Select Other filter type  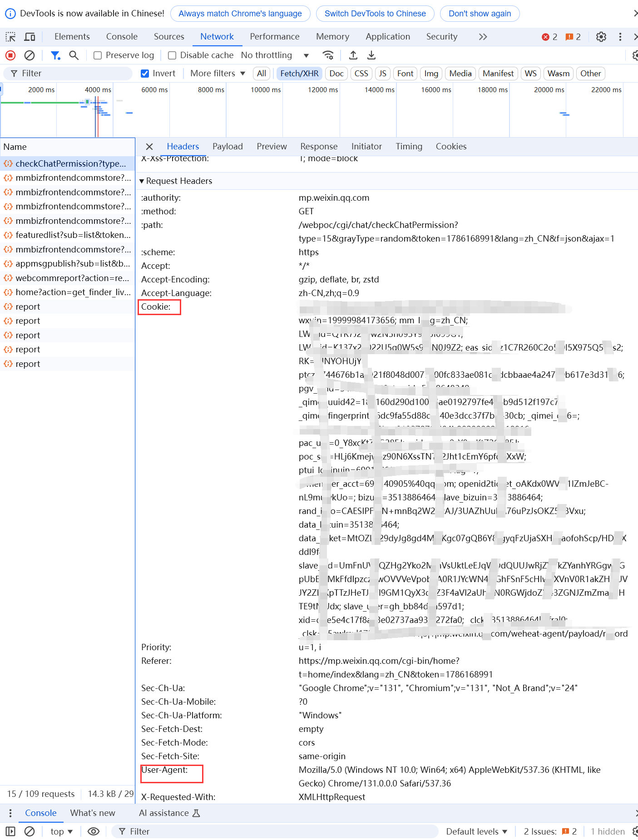(591, 74)
